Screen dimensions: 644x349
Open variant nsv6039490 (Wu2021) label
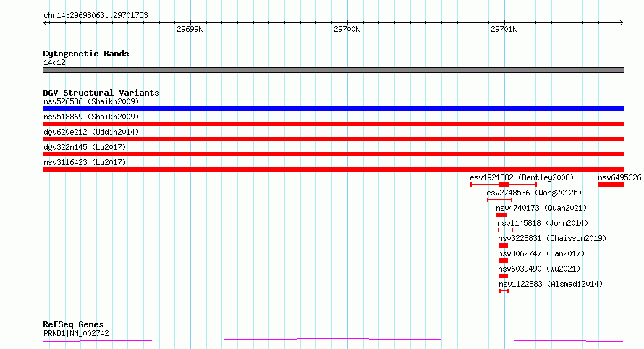539,269
